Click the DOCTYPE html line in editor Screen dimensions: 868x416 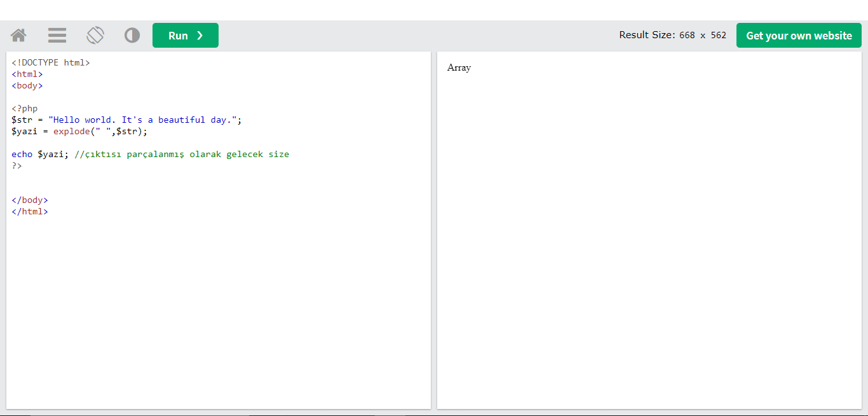tap(51, 63)
